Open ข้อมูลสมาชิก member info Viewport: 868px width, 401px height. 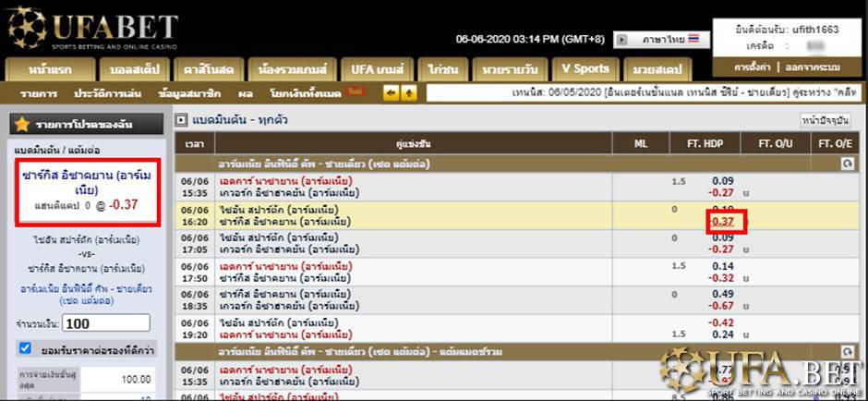coord(189,93)
